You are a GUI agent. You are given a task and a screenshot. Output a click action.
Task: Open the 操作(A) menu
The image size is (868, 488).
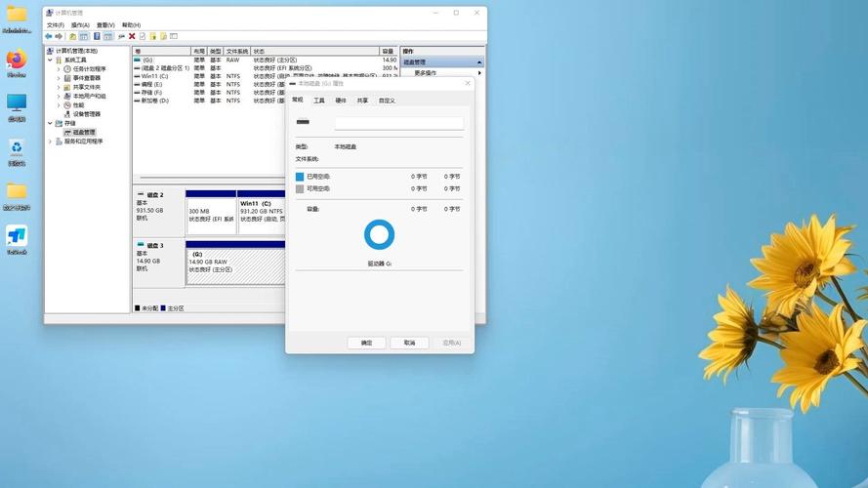tap(80, 25)
